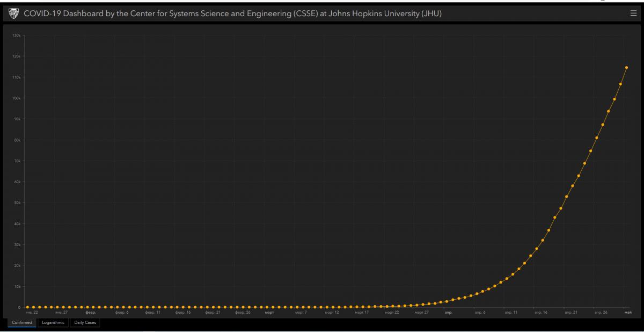Switch to the Logarithmic tab
The image size is (644, 332).
(x=53, y=322)
